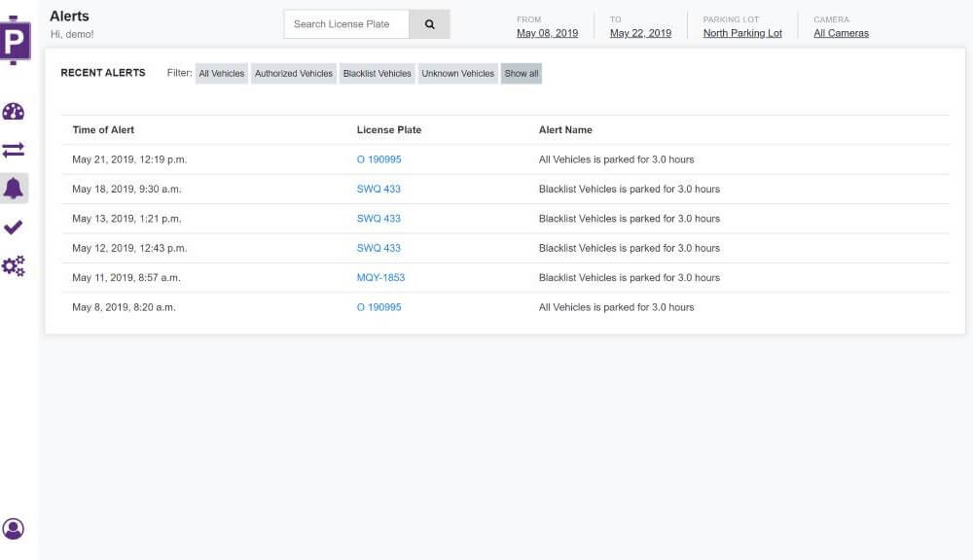Select the alerts bell icon
The height and width of the screenshot is (560, 973).
(x=13, y=188)
